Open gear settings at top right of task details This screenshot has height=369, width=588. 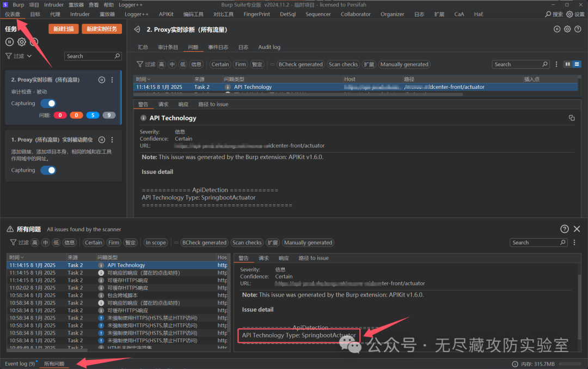[567, 29]
